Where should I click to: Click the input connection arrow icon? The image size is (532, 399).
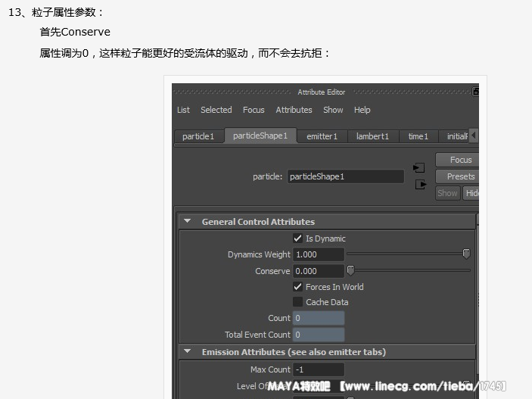[x=419, y=168]
